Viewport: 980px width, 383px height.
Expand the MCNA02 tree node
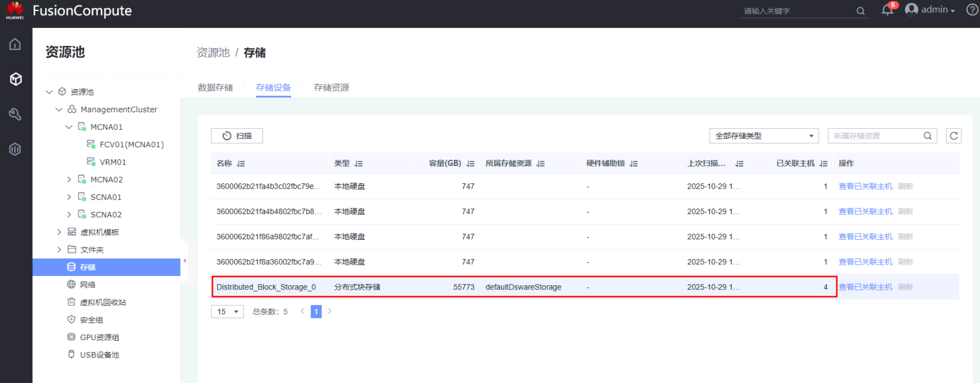[69, 179]
